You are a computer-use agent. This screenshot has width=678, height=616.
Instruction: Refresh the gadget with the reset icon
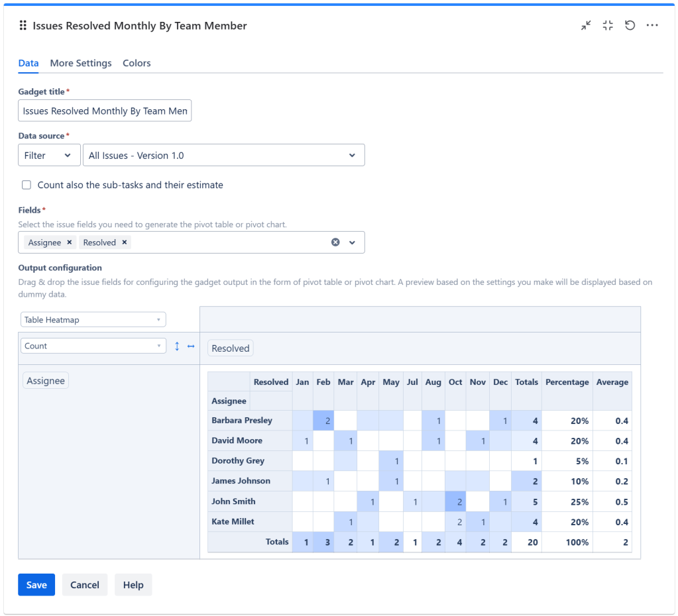630,25
